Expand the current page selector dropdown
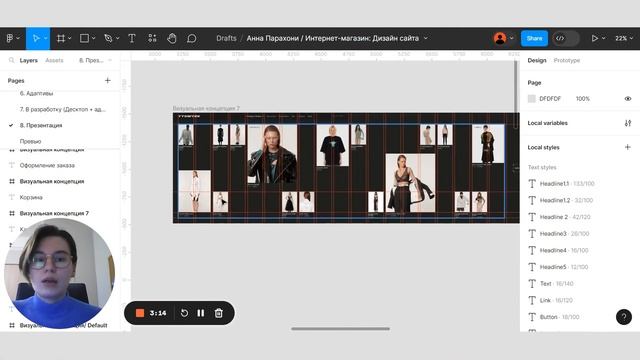 point(95,60)
